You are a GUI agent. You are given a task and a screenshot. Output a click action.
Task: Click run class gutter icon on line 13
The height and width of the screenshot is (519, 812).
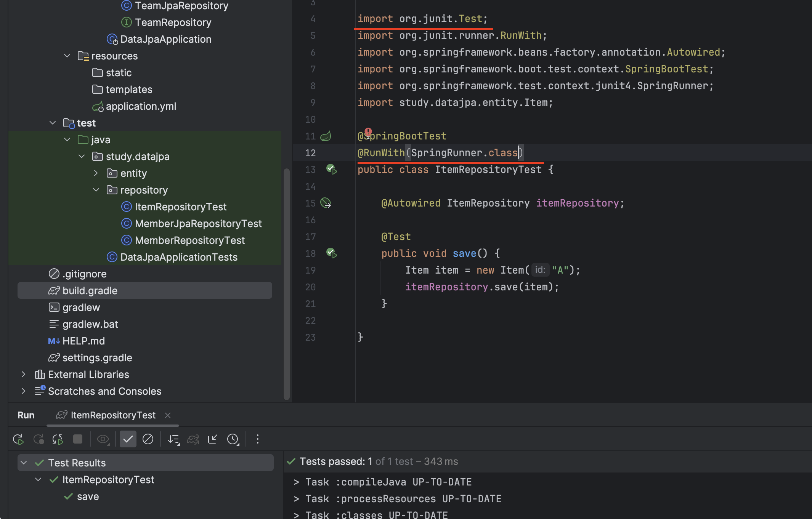pos(332,169)
